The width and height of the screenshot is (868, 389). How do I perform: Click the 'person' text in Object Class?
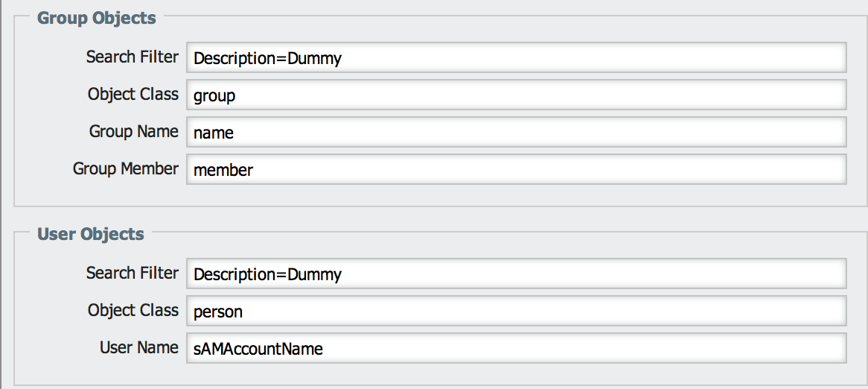tap(217, 311)
